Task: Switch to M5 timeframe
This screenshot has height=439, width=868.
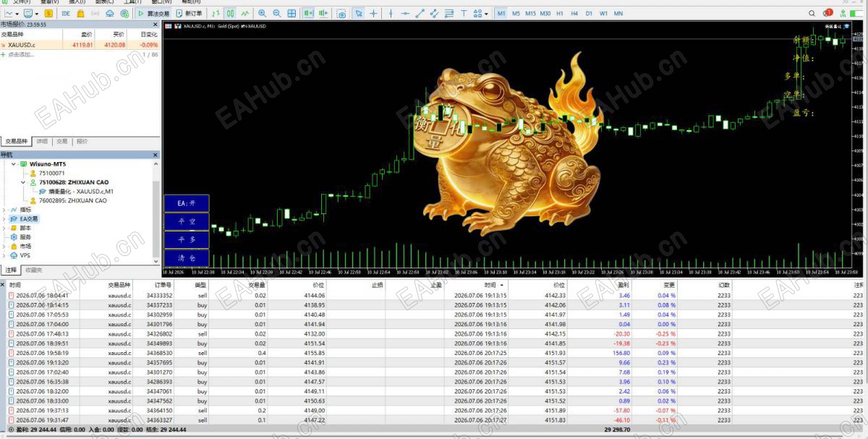Action: 516,13
